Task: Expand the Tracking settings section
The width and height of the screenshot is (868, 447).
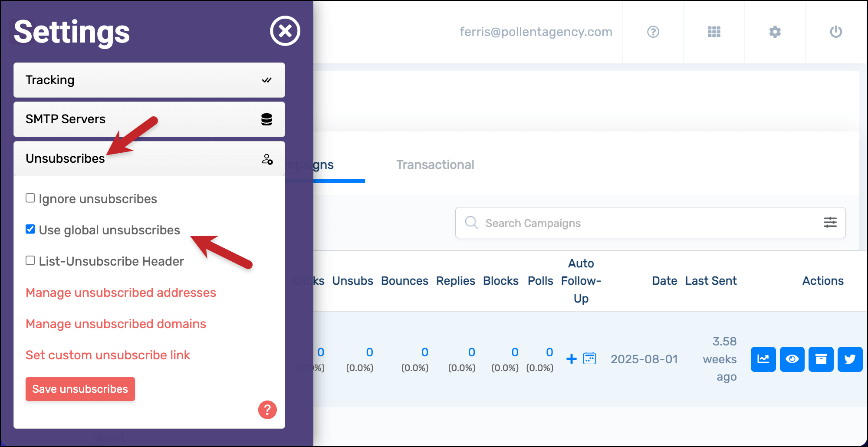Action: [x=149, y=80]
